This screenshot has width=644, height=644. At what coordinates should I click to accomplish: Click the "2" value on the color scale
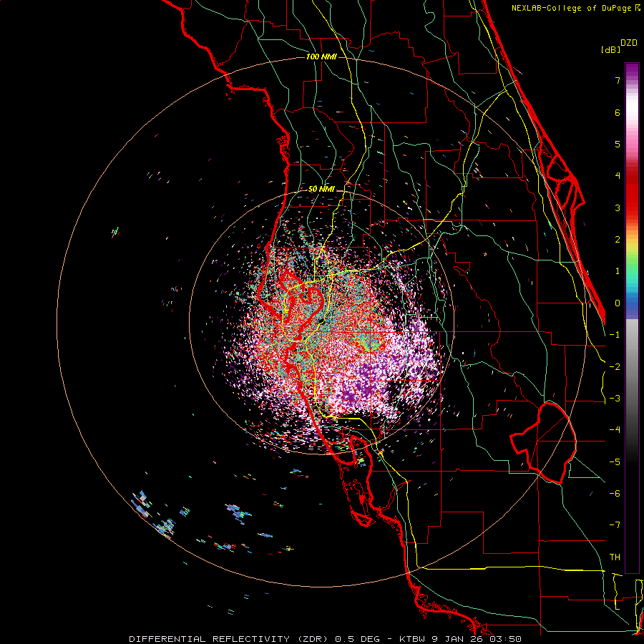click(618, 240)
